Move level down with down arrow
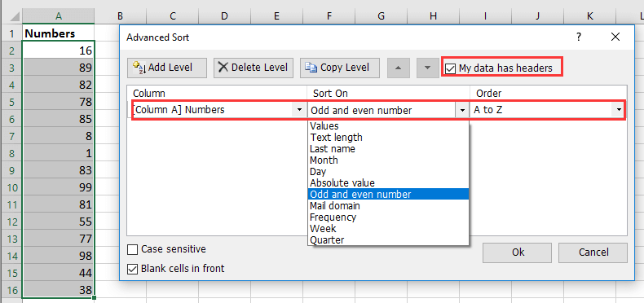The image size is (644, 303). pyautogui.click(x=427, y=68)
